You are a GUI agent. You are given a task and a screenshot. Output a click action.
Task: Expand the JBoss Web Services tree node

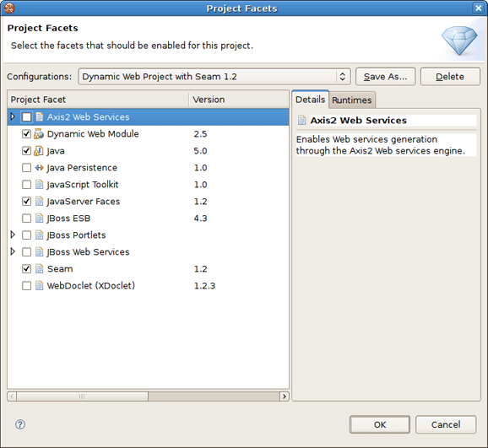pyautogui.click(x=13, y=251)
